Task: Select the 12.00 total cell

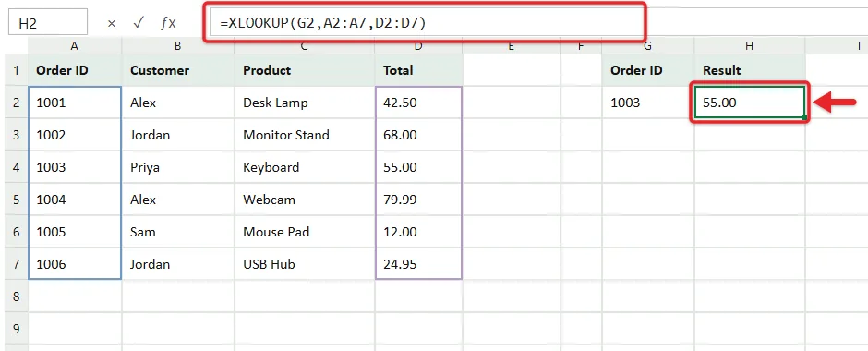Action: (418, 232)
